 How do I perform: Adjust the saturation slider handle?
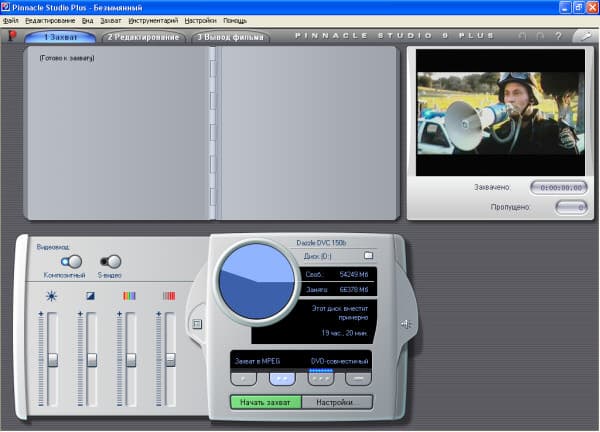pyautogui.click(x=131, y=360)
